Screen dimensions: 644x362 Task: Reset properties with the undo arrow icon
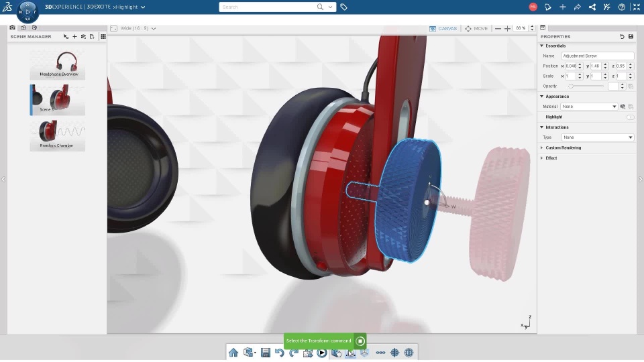(622, 36)
